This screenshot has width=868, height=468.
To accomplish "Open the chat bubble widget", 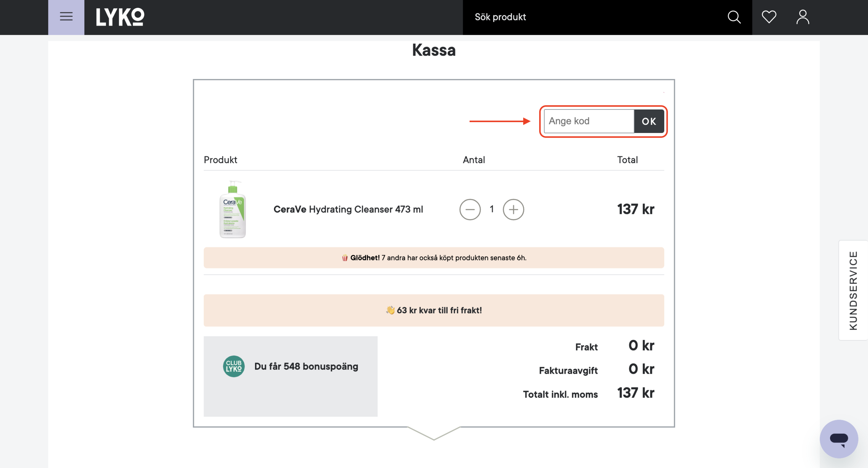I will (839, 439).
